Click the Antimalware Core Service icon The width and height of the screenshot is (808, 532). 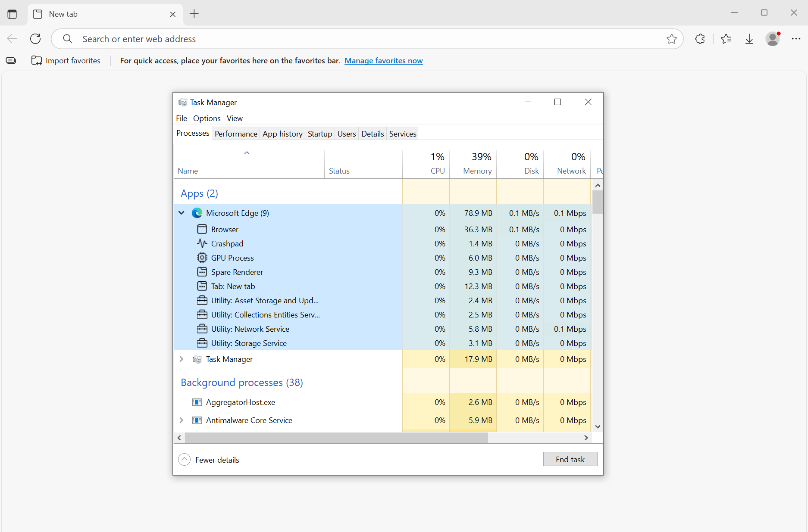tap(197, 420)
